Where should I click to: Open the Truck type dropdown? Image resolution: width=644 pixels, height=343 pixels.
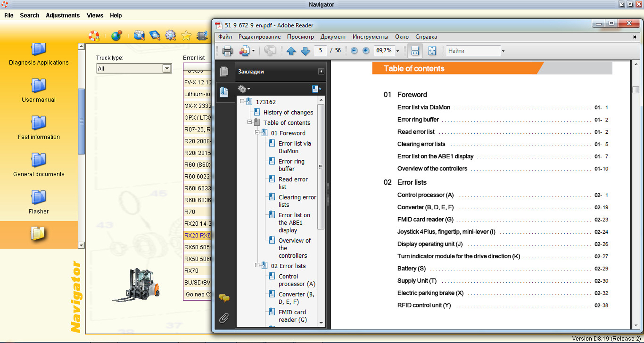(x=167, y=68)
